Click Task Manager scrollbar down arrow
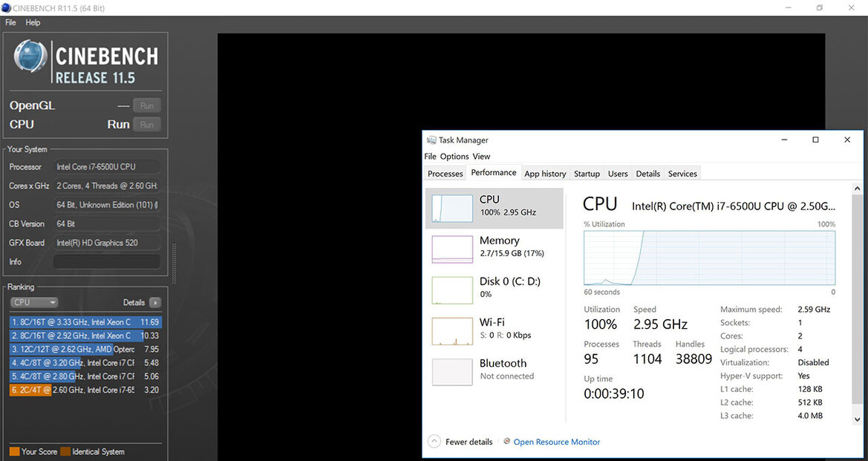 858,419
